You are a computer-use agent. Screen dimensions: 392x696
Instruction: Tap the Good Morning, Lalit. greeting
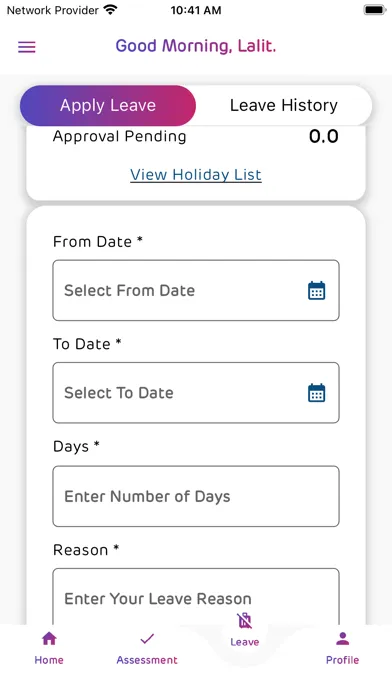point(196,46)
